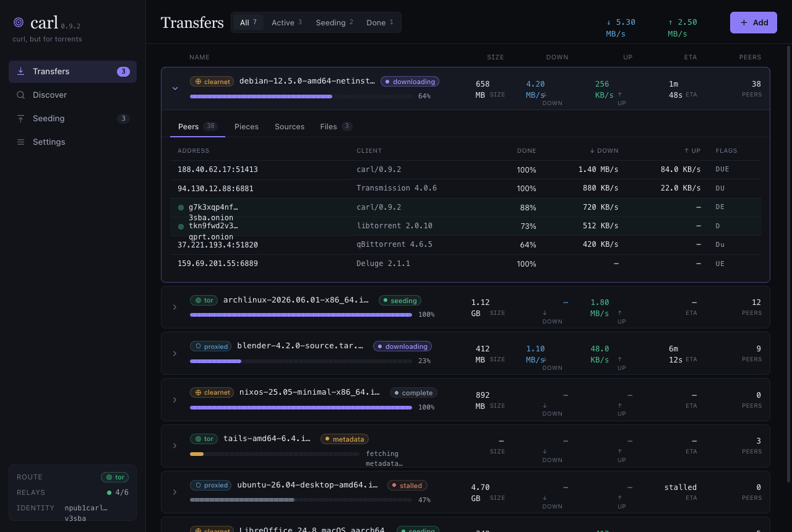This screenshot has height=532, width=792.
Task: Filter transfers by Seeding
Action: tap(334, 22)
